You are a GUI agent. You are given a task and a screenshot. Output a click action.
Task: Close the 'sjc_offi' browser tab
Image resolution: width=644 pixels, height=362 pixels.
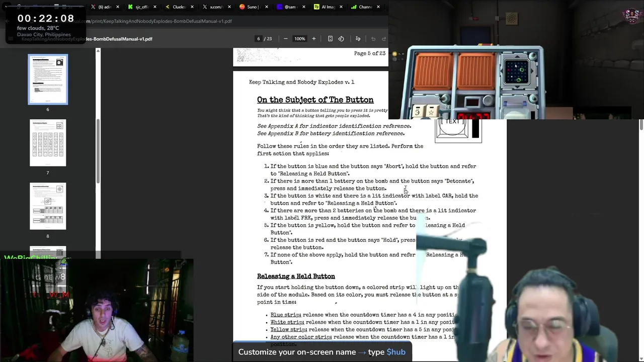pos(155,7)
